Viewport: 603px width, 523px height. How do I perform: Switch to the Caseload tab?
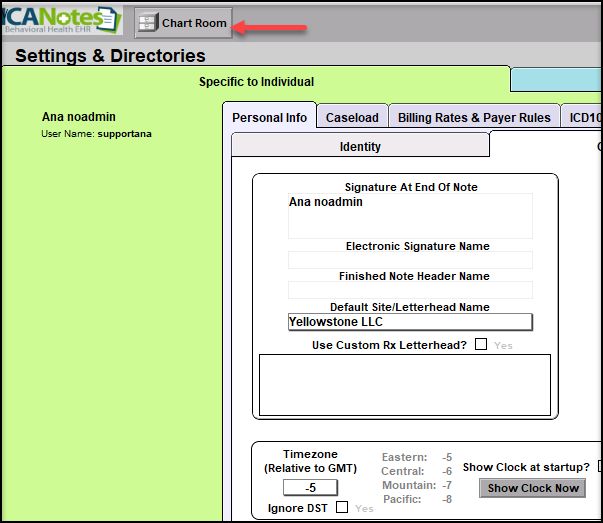pos(351,117)
